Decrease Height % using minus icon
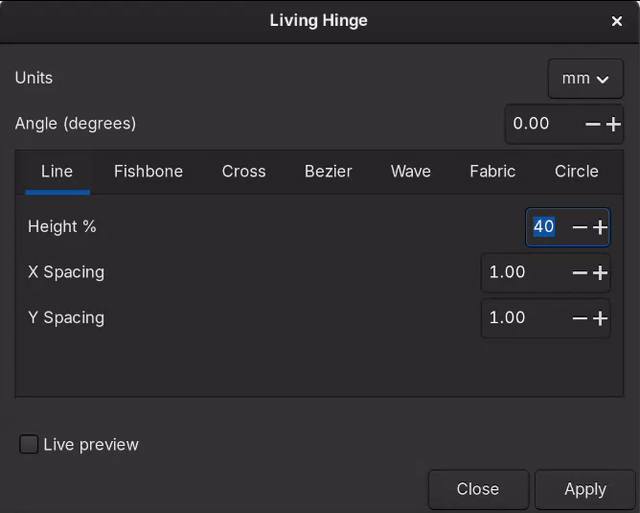The width and height of the screenshot is (640, 513). [x=580, y=227]
